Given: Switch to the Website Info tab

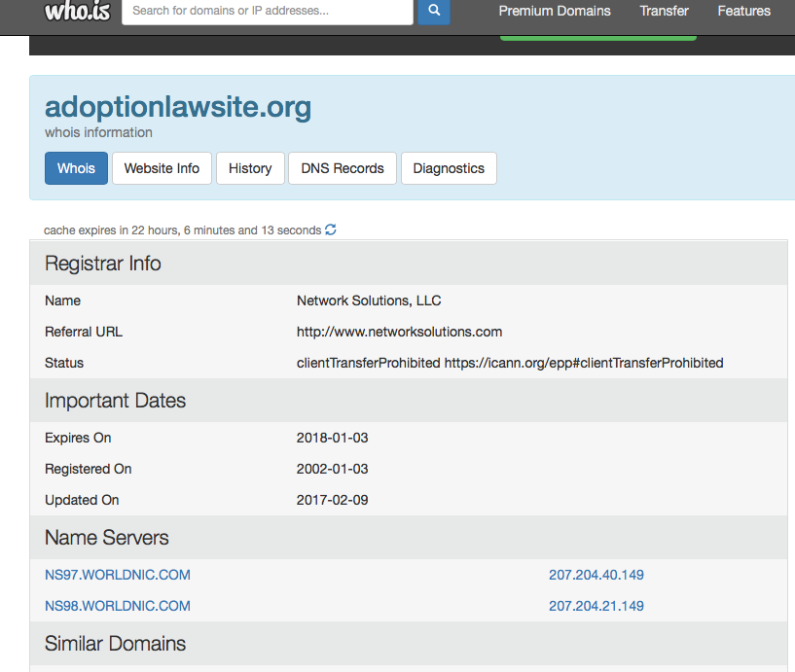Looking at the screenshot, I should (162, 168).
